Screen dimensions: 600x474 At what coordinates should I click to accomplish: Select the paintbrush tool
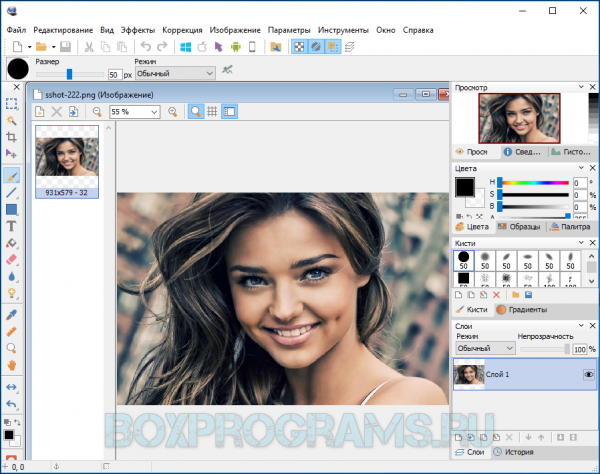[11, 176]
